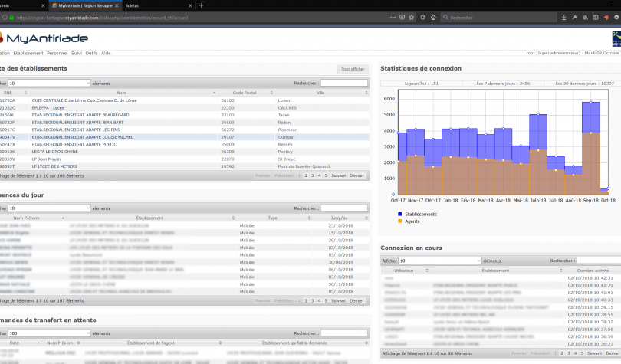This screenshot has height=364, width=621.
Task: Go to Dernier page of establishments list
Action: [356, 175]
